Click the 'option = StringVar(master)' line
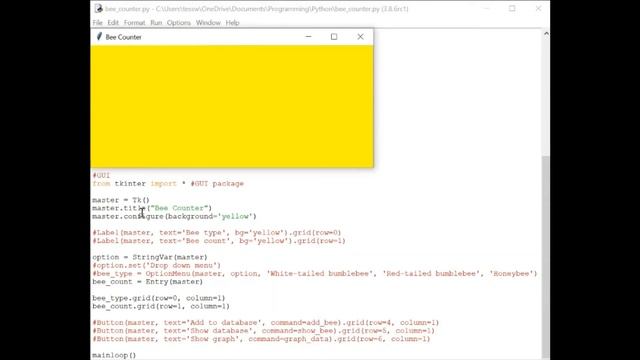This screenshot has width=640, height=360. [x=150, y=257]
